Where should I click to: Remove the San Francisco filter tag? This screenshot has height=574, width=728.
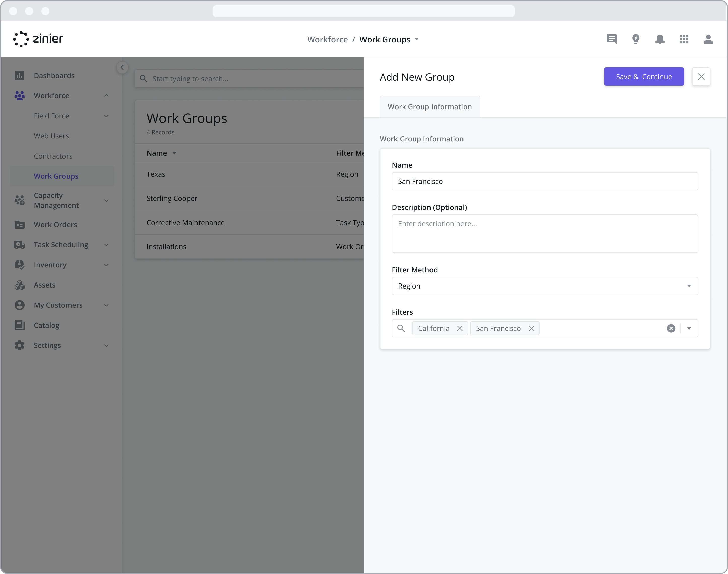tap(532, 328)
